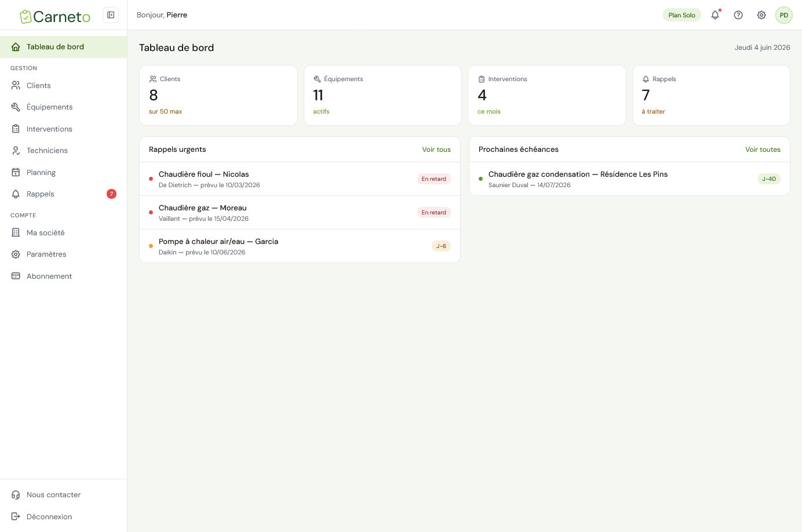
Task: Open the help question mark icon
Action: [738, 15]
